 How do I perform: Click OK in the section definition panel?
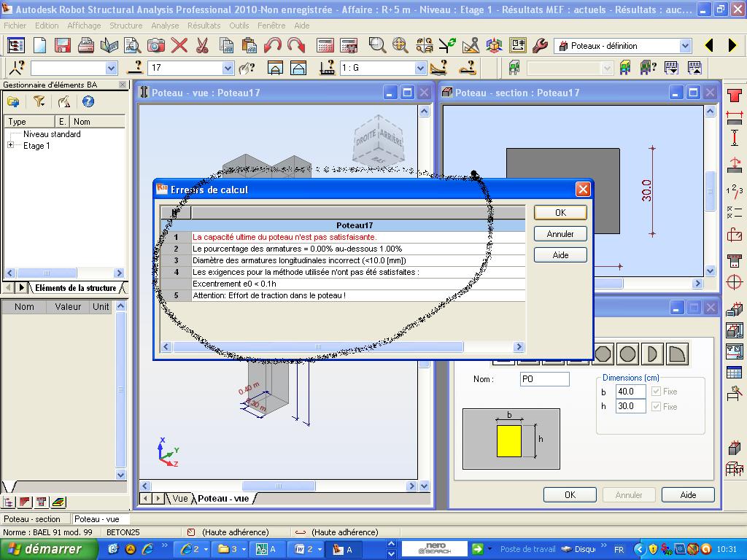[x=570, y=495]
